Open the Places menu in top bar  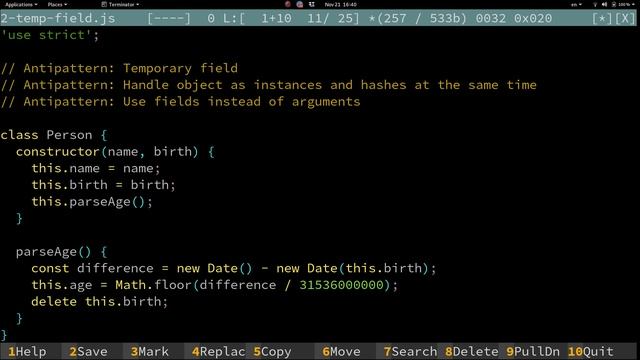(57, 4)
